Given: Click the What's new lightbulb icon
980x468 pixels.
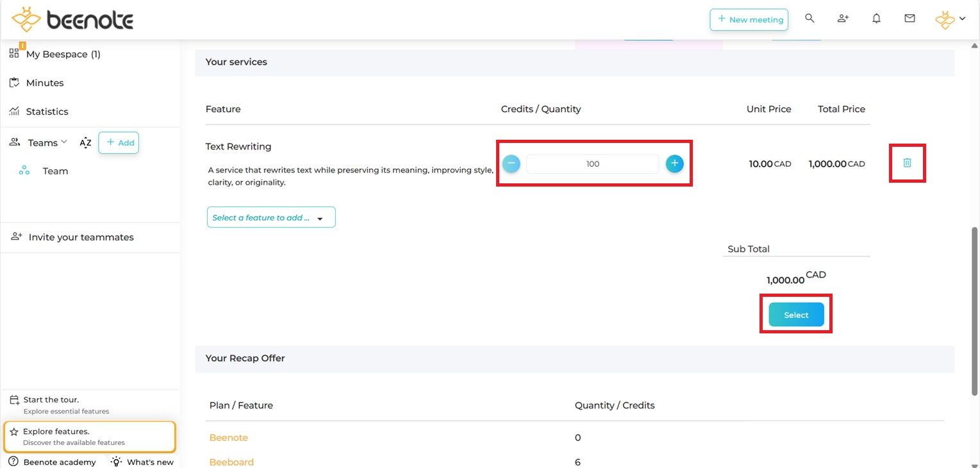Looking at the screenshot, I should click(x=117, y=462).
